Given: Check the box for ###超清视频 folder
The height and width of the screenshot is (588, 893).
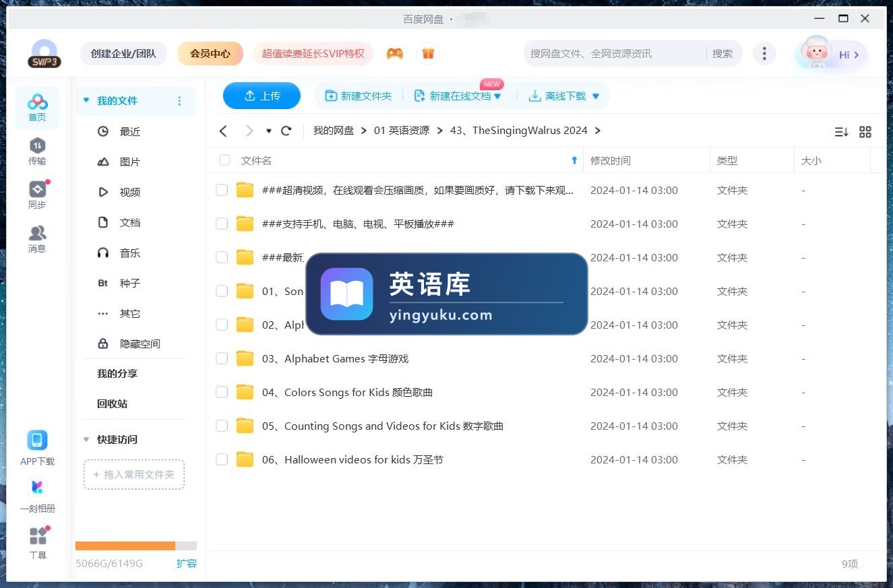Looking at the screenshot, I should pos(222,190).
